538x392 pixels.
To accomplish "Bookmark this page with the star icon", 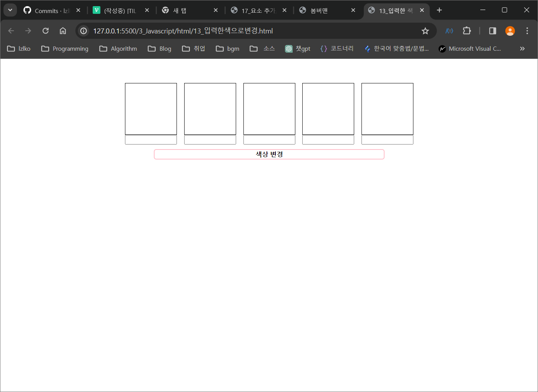I will (x=425, y=31).
